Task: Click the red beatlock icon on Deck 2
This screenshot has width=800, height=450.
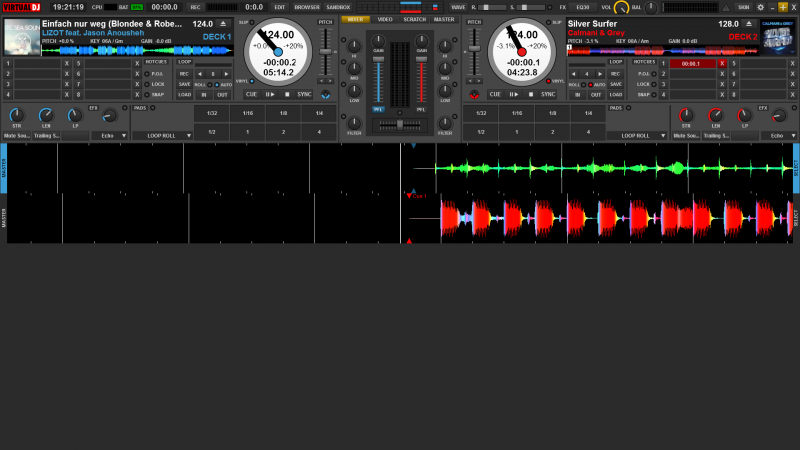Action: 474,95
